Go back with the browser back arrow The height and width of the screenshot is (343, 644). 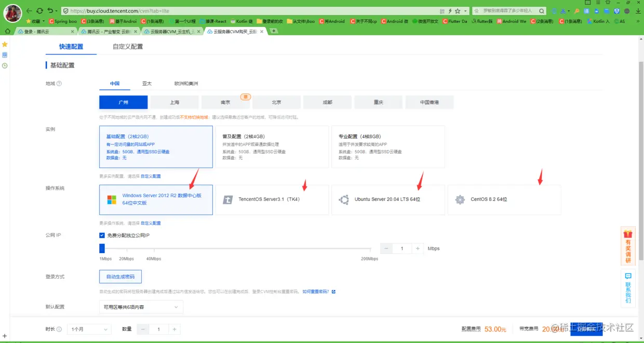[x=29, y=11]
